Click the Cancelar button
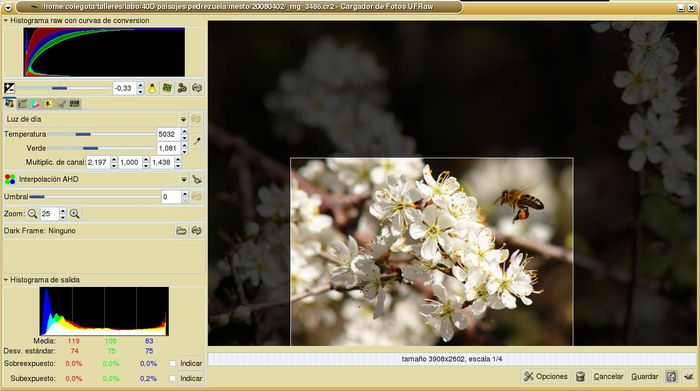The image size is (700, 391). point(608,377)
